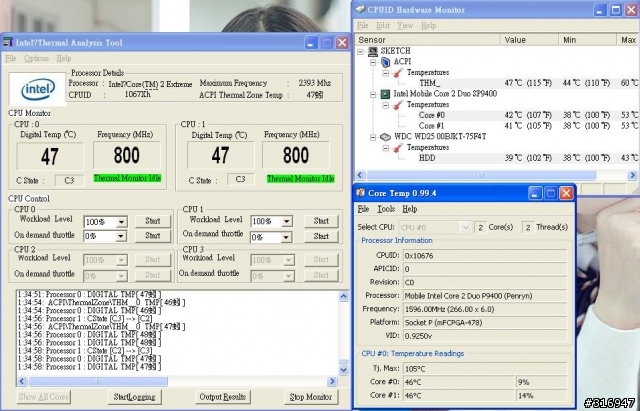The width and height of the screenshot is (640, 411).
Task: Open Tools menu in Core Temp
Action: point(386,209)
